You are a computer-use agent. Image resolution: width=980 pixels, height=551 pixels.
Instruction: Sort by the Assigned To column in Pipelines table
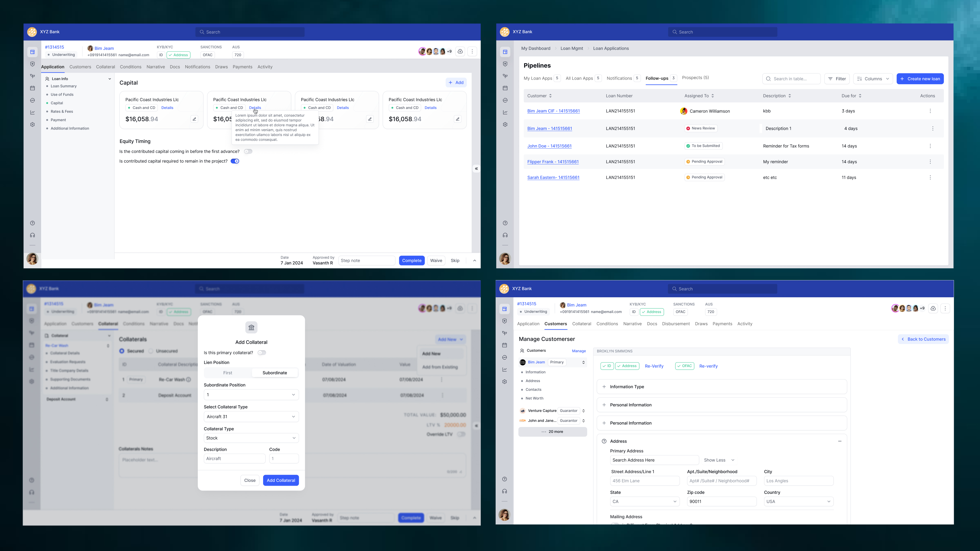[713, 96]
